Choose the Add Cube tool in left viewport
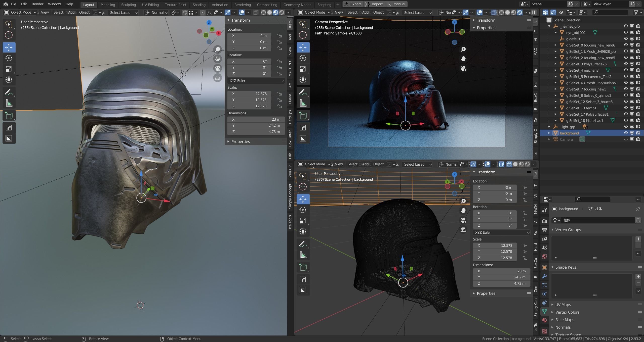Screen dimensions: 644x342 (9, 116)
